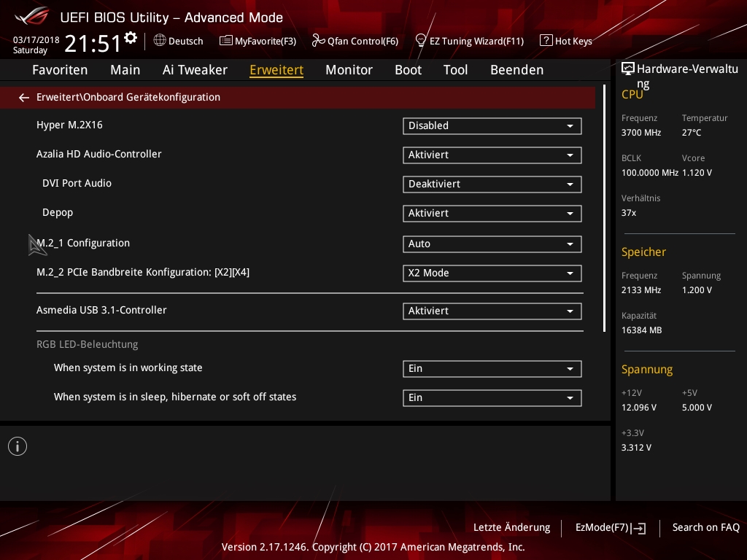747x560 pixels.
Task: Select 'When system is in working state'
Action: tap(128, 367)
